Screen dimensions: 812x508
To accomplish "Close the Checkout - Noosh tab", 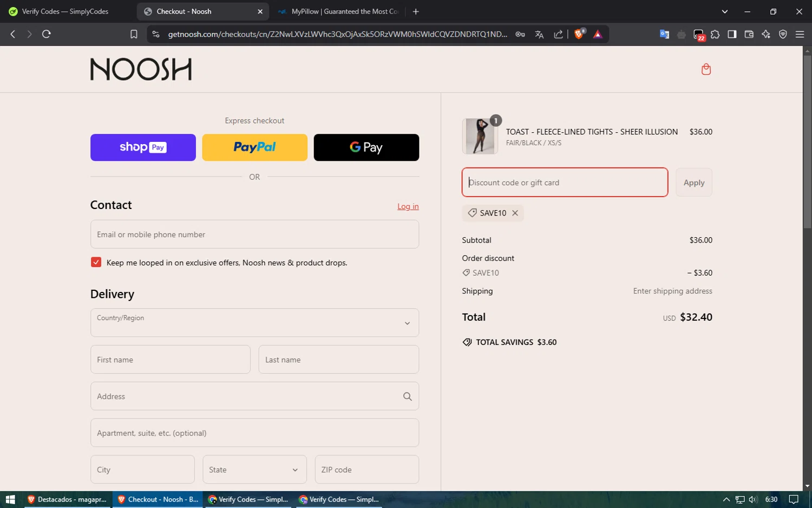I will click(x=260, y=11).
